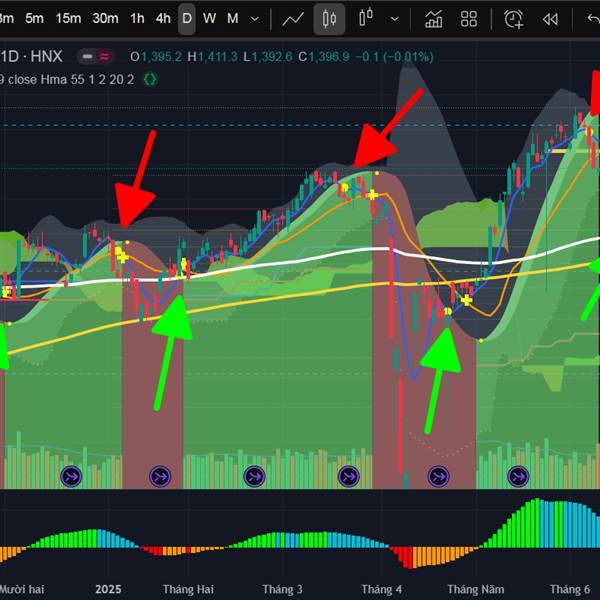Select the 15m timeframe
600x600 pixels.
(x=68, y=18)
